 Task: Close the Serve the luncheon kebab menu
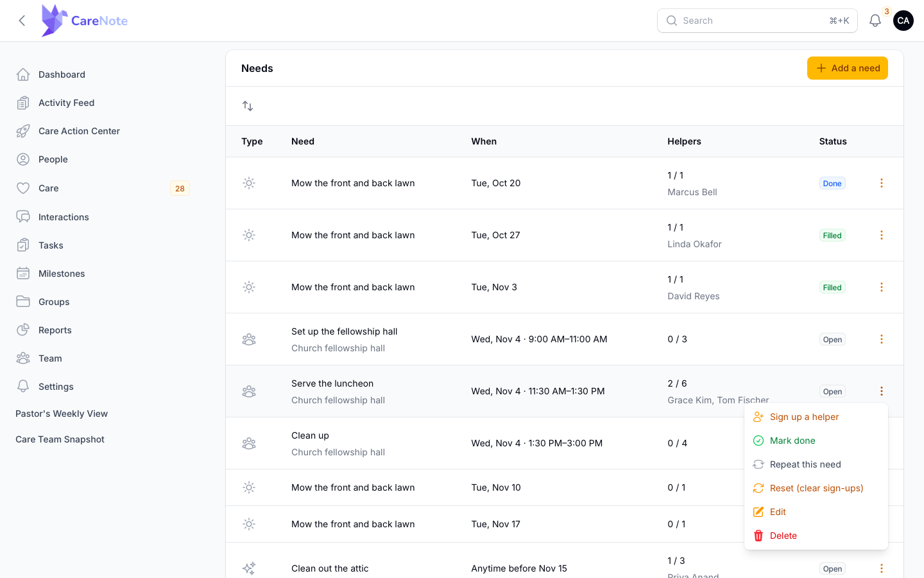[x=881, y=391]
